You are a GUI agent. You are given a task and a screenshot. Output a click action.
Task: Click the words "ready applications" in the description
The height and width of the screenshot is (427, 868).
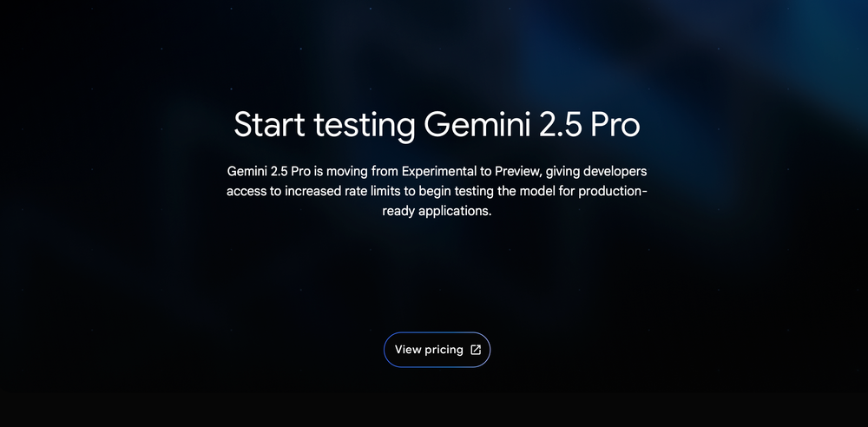tap(437, 211)
